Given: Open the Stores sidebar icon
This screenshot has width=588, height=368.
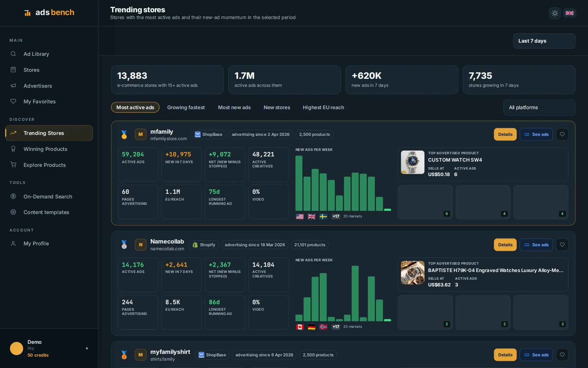Looking at the screenshot, I should click(x=13, y=70).
